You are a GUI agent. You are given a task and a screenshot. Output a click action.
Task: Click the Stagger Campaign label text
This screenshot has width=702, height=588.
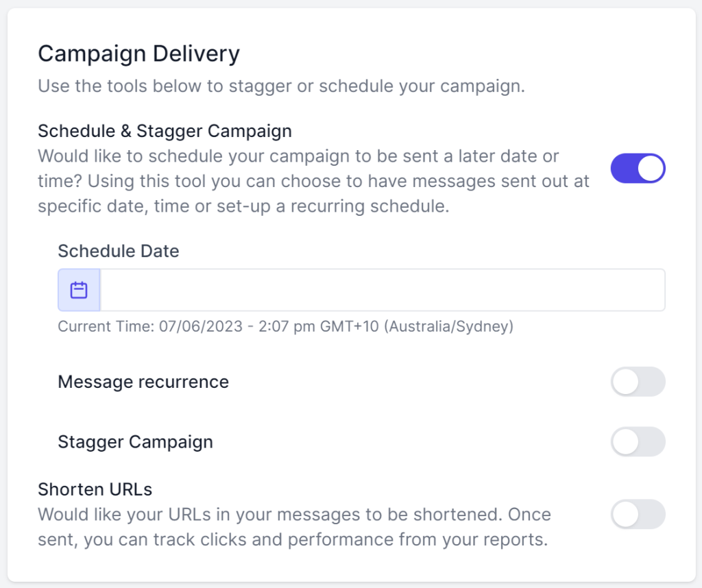click(134, 441)
